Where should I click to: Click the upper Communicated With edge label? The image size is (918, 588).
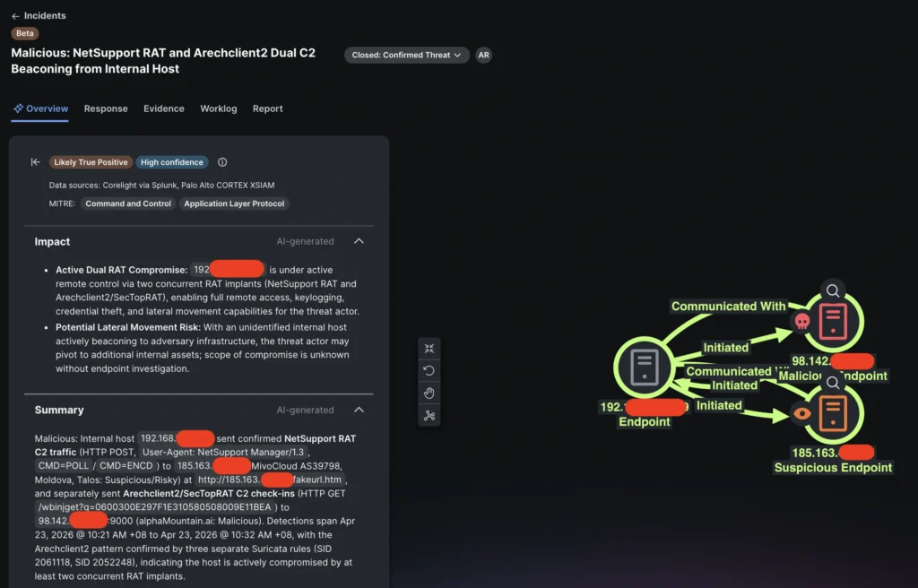[728, 307]
